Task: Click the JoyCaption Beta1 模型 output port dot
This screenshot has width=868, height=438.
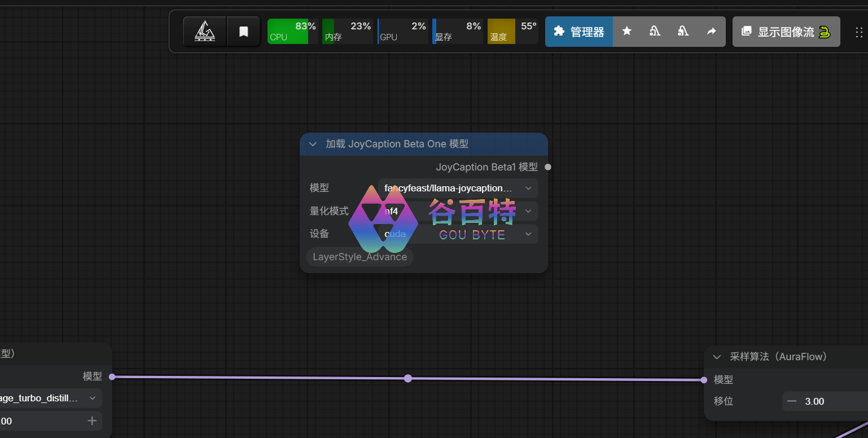Action: click(x=548, y=167)
